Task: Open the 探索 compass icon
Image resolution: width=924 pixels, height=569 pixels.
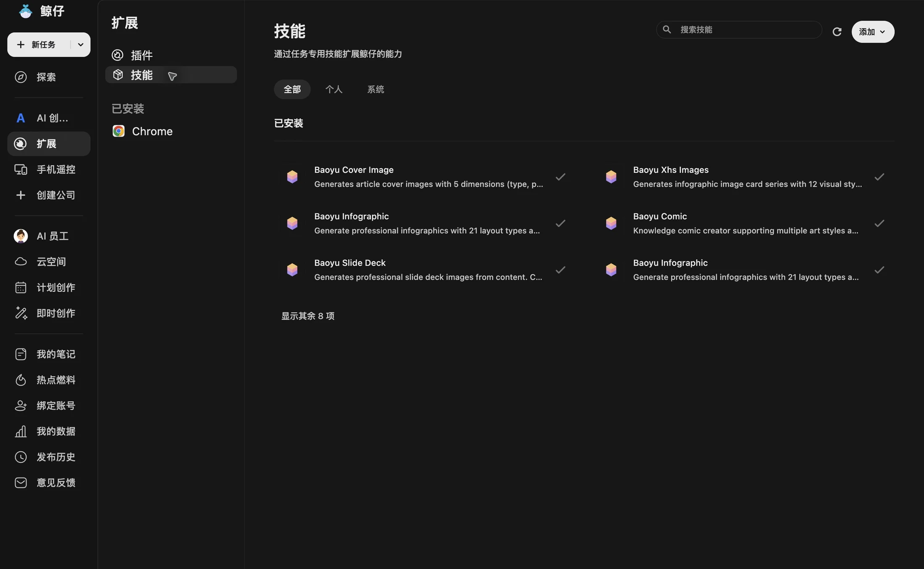Action: tap(21, 77)
